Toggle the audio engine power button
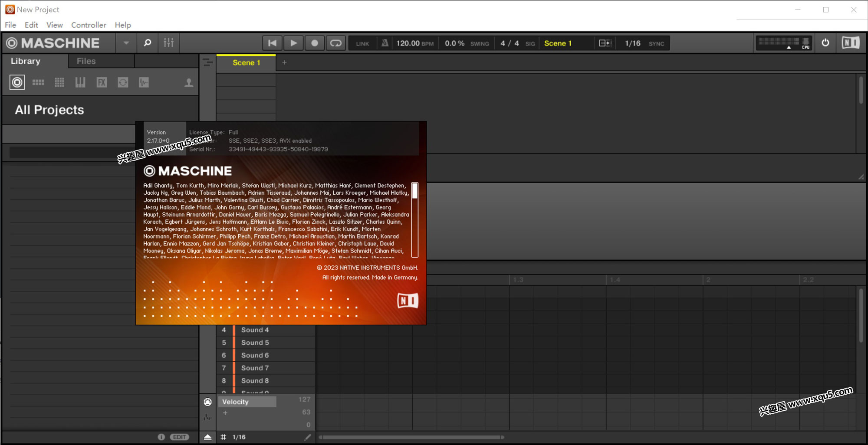The height and width of the screenshot is (445, 868). [825, 43]
